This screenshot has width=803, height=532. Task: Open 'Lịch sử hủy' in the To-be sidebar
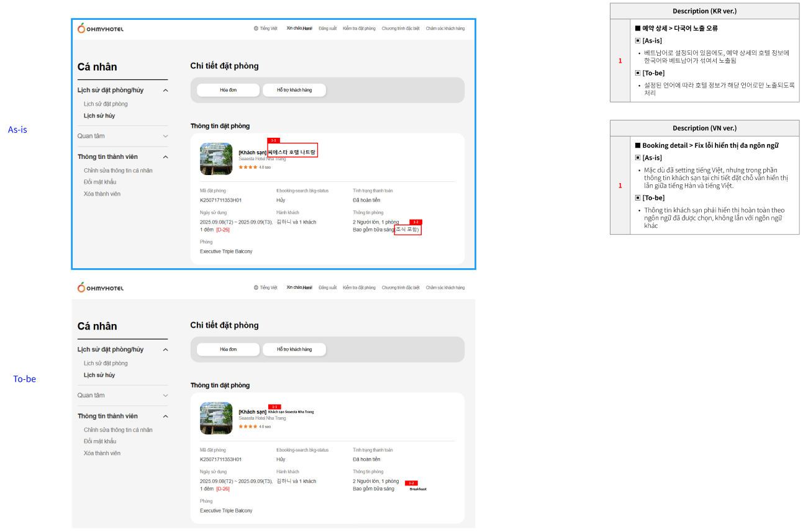99,376
